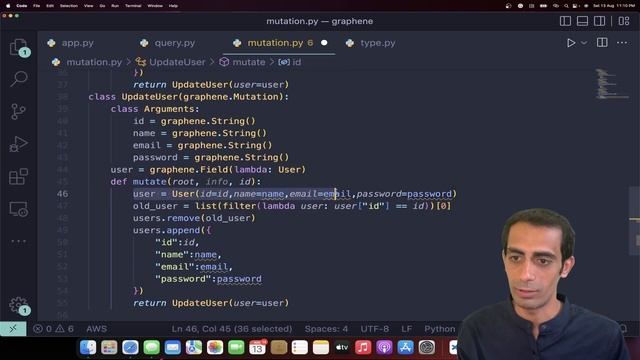The image size is (640, 360).
Task: Click the UTF-8 encoding selector
Action: (374, 329)
